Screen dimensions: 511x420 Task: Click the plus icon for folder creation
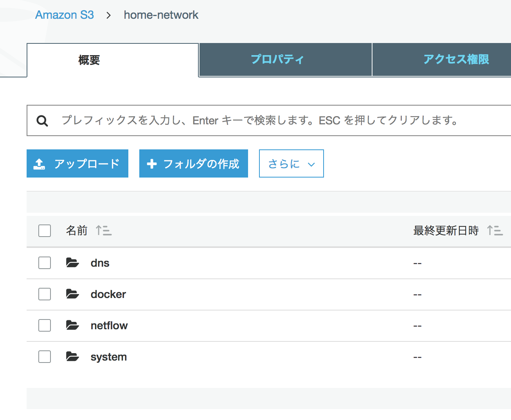[152, 163]
